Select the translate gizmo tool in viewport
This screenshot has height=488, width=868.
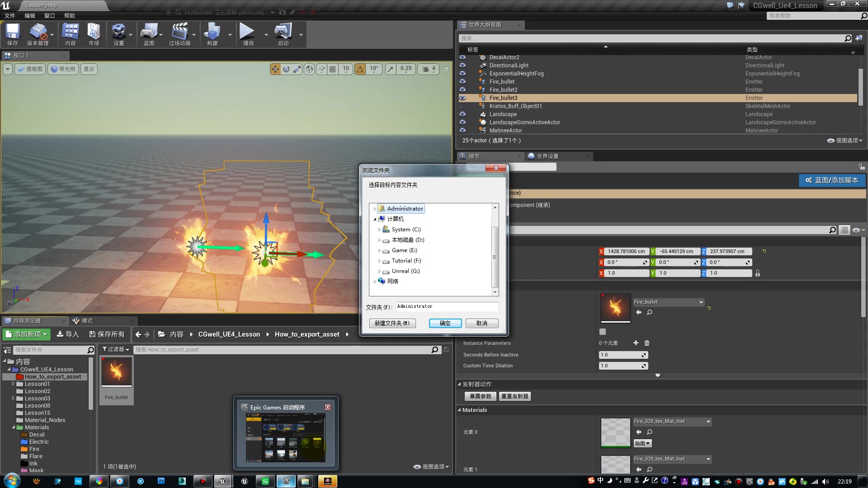[275, 69]
